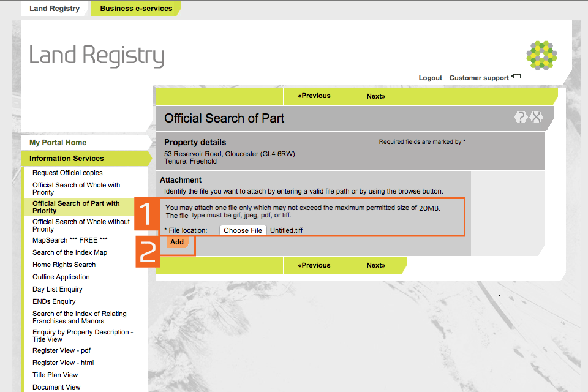Viewport: 588px width, 392px height.
Task: Open Enquiry by Property Description - Title View
Action: click(83, 336)
